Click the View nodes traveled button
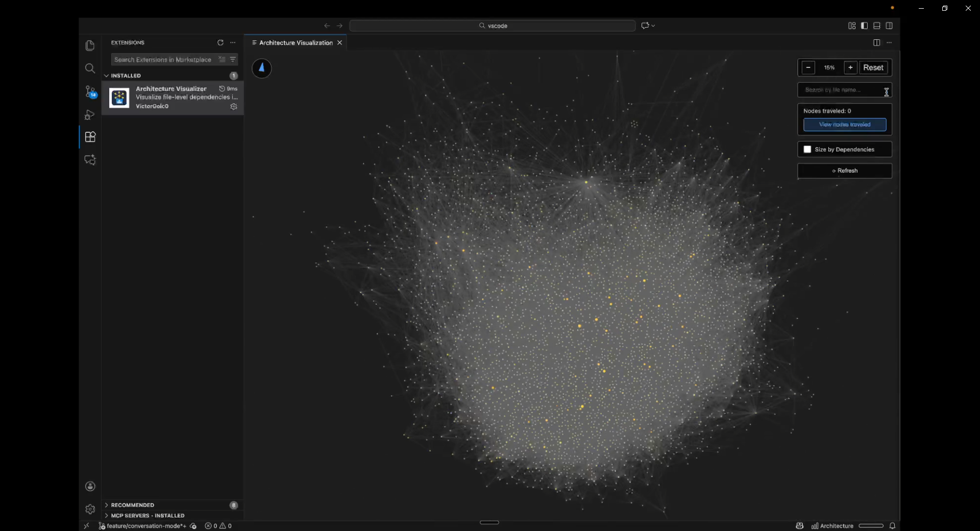This screenshot has height=531, width=980. (845, 125)
